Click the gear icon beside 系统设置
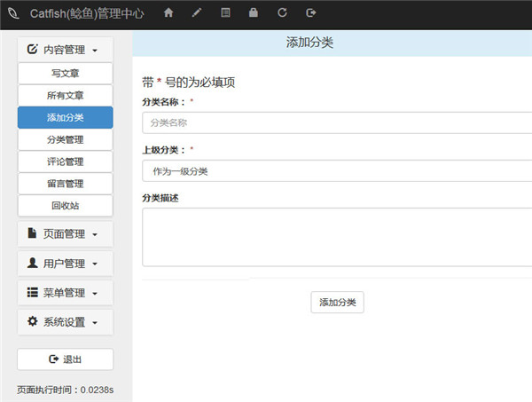The image size is (532, 402). click(x=32, y=321)
